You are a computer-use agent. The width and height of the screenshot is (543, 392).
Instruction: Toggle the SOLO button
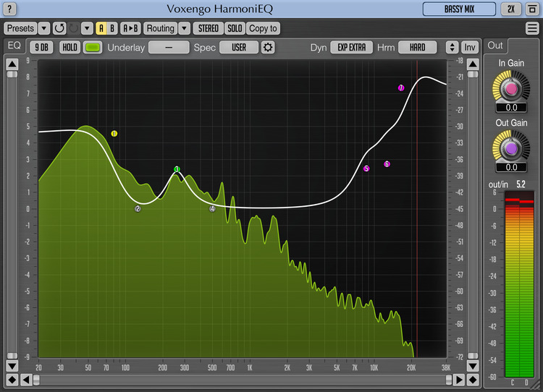point(235,28)
